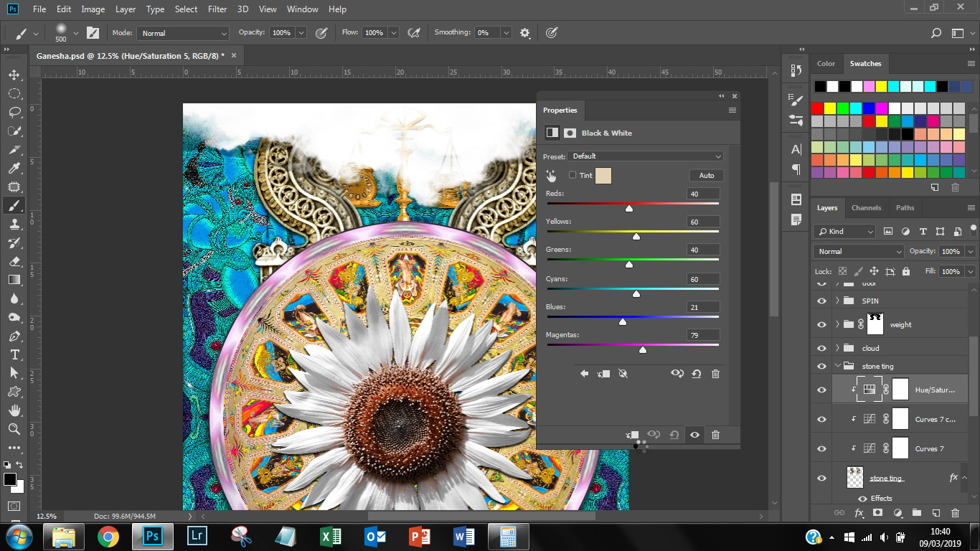Switch to the Paths tab
The width and height of the screenshot is (980, 551).
click(905, 207)
